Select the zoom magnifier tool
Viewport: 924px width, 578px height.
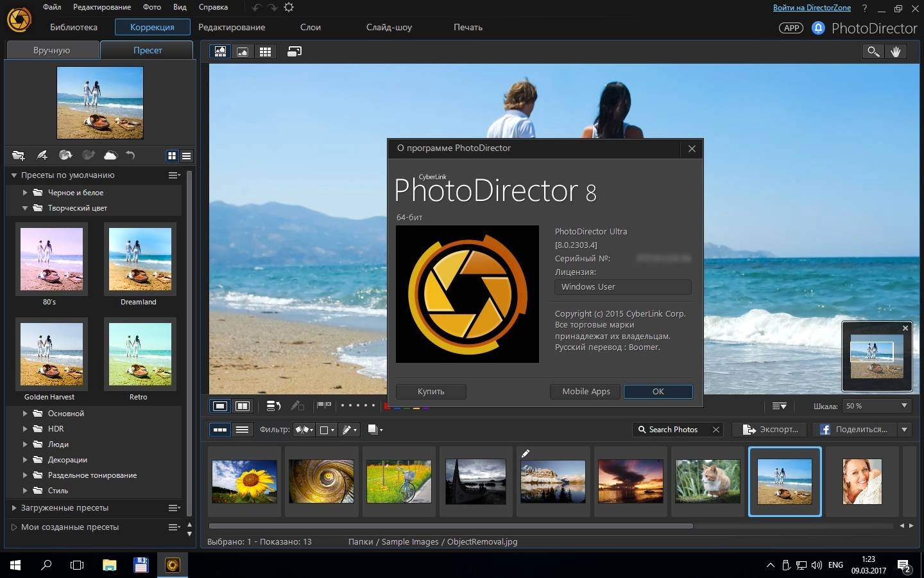pyautogui.click(x=873, y=51)
